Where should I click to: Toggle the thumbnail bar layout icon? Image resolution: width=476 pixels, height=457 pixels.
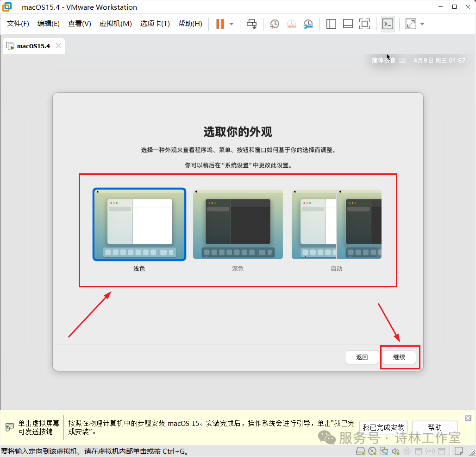pos(348,24)
